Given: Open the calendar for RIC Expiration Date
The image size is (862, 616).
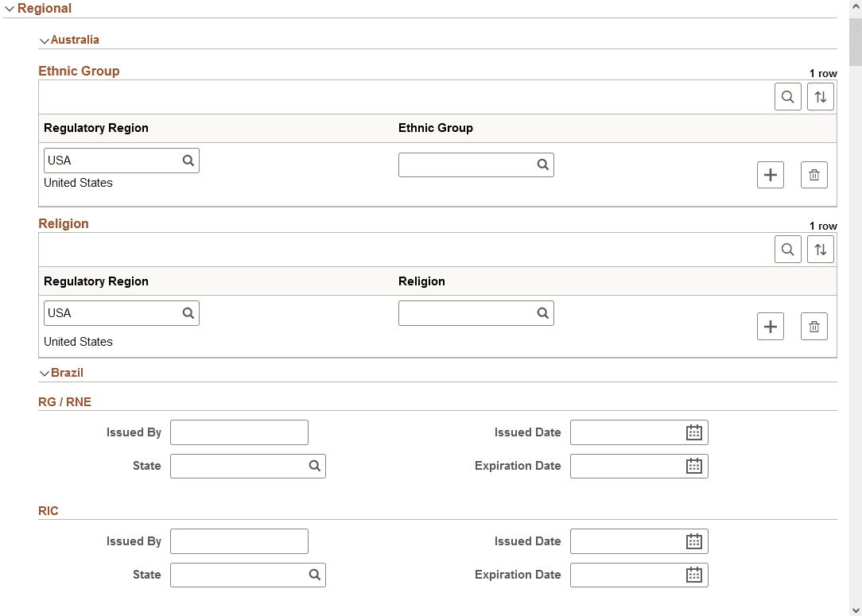Looking at the screenshot, I should pos(693,575).
